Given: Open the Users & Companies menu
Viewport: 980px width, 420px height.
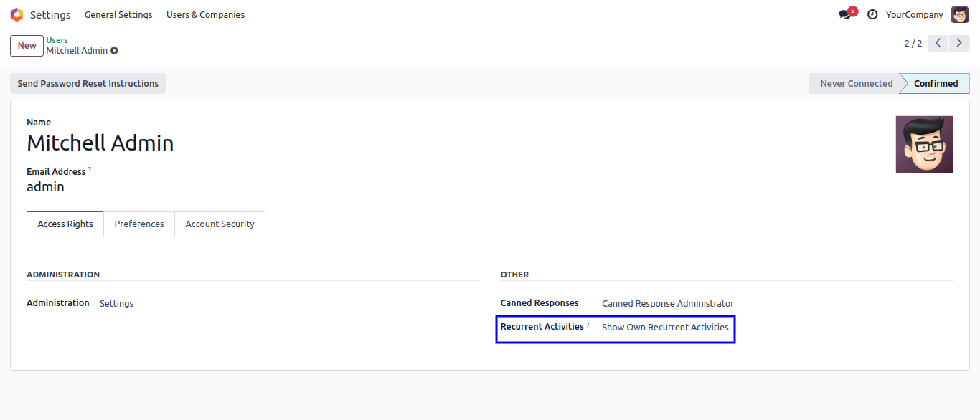Looking at the screenshot, I should click(205, 14).
